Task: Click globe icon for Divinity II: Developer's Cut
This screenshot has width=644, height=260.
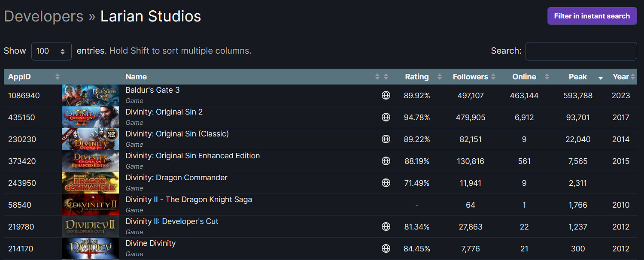Action: pos(386,227)
